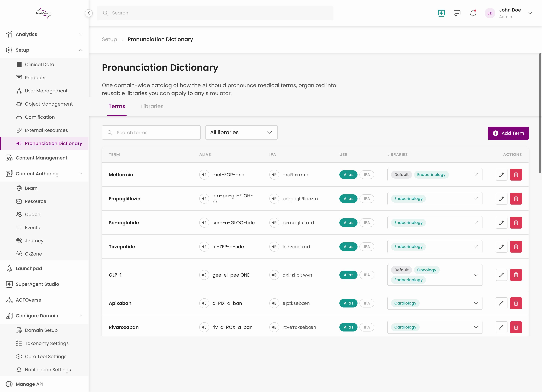
Task: Open the notifications bell icon
Action: [x=473, y=13]
